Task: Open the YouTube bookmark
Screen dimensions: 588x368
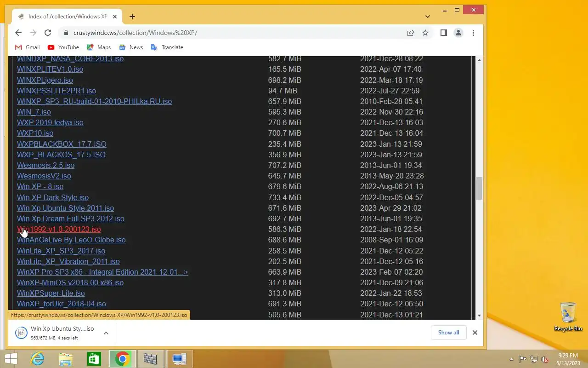Action: coord(63,47)
